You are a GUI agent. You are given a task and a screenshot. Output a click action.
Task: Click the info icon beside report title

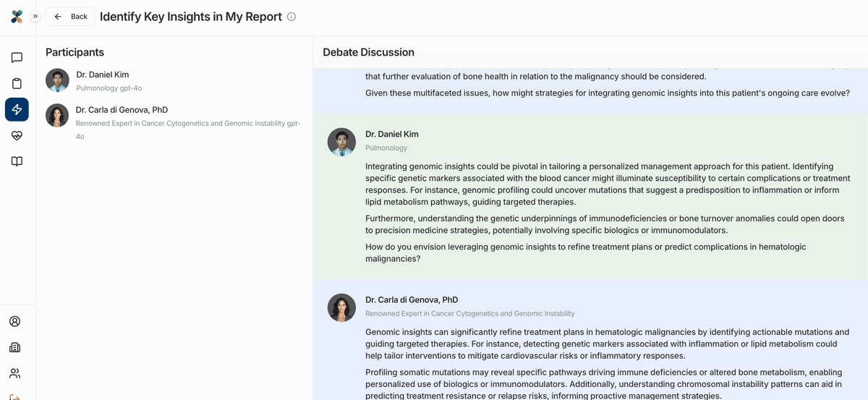pos(292,17)
